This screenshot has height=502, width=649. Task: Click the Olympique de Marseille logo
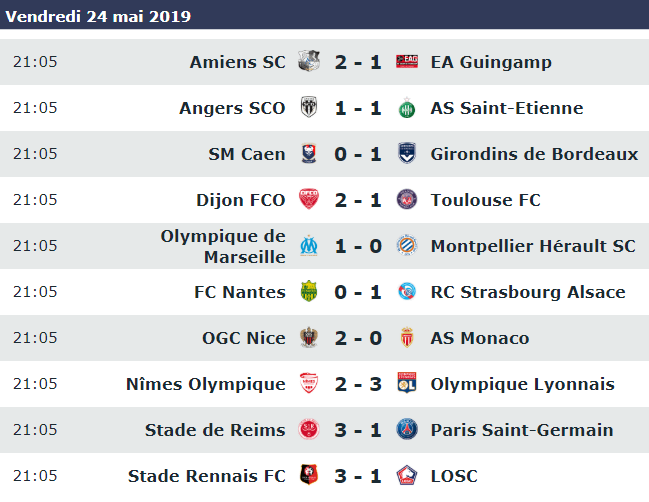point(309,245)
